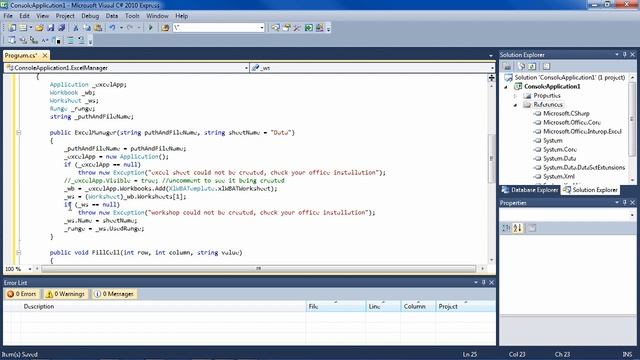Open Properties Window from main toolbar icon
The height and width of the screenshot is (360, 640).
[287, 28]
